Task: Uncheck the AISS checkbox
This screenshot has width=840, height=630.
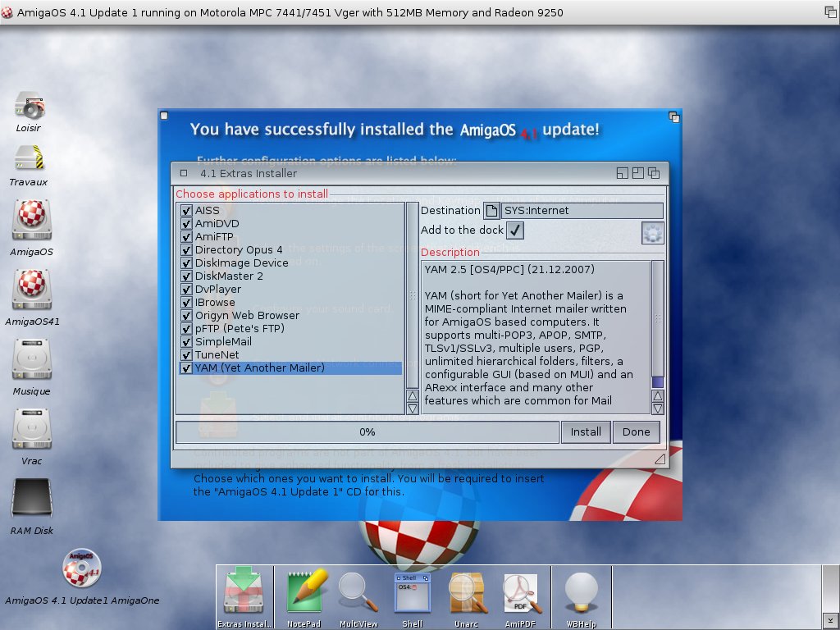Action: tap(186, 211)
